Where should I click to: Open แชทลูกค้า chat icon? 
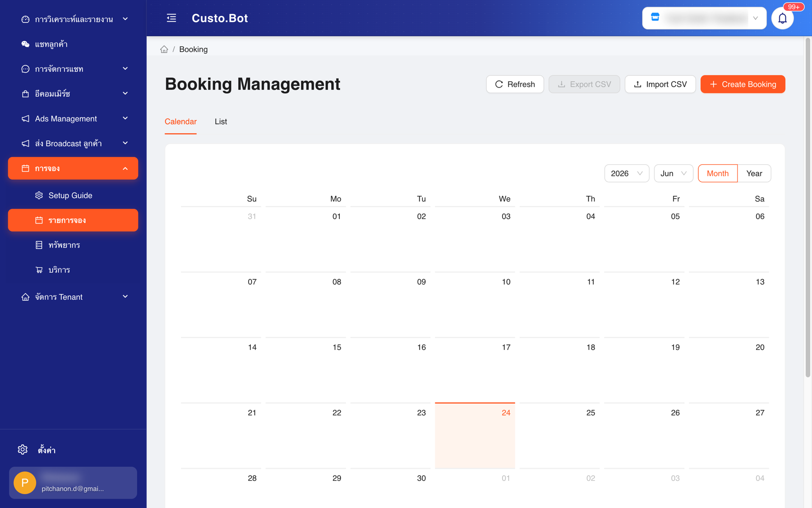click(x=25, y=44)
